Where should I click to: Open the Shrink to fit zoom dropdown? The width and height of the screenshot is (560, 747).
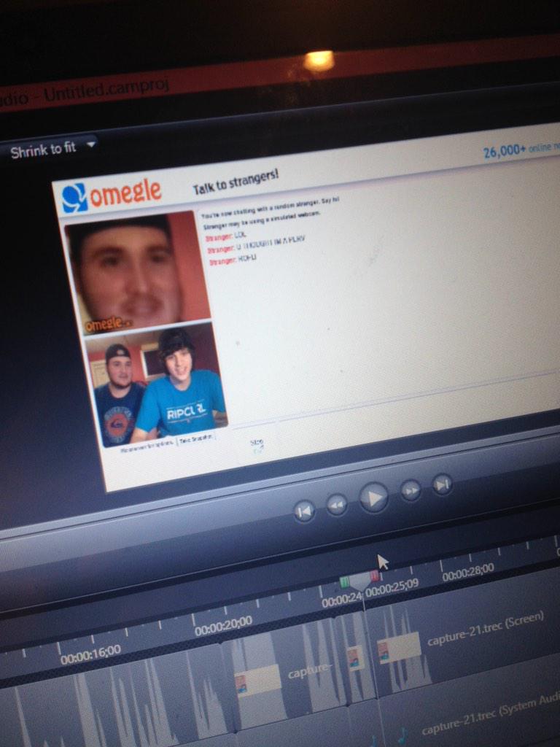[52, 149]
